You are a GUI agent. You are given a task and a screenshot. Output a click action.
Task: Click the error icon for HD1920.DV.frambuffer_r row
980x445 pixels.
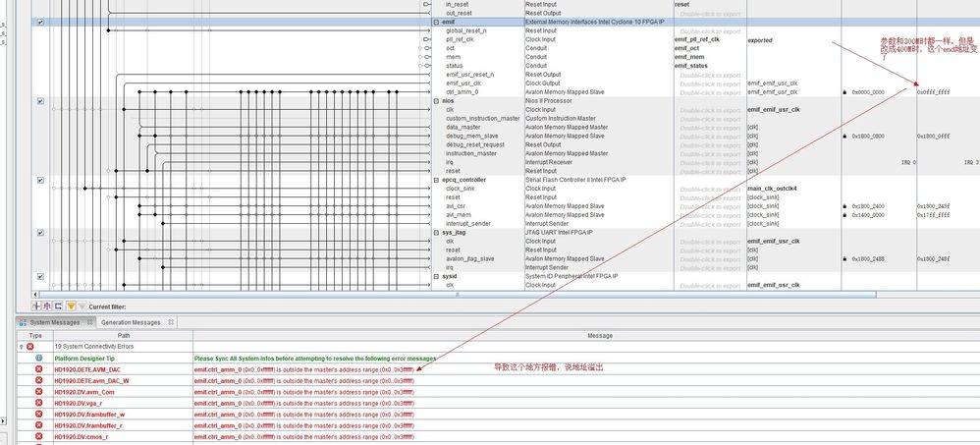[38, 425]
